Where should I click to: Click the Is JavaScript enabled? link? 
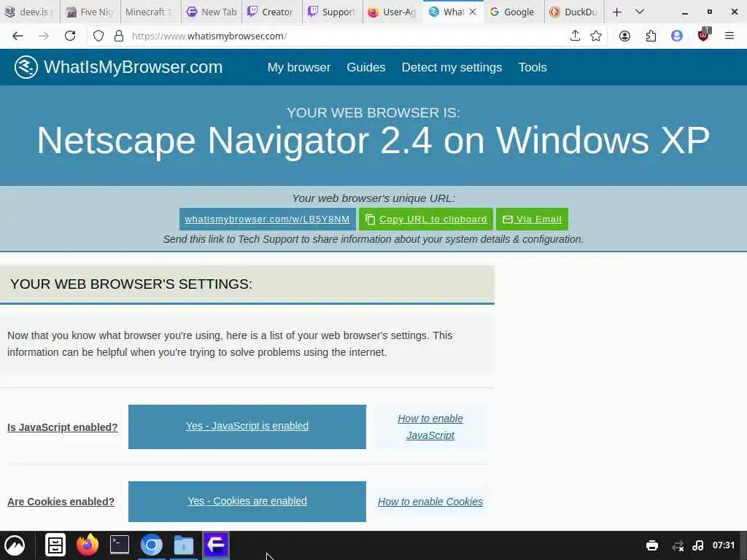point(63,427)
